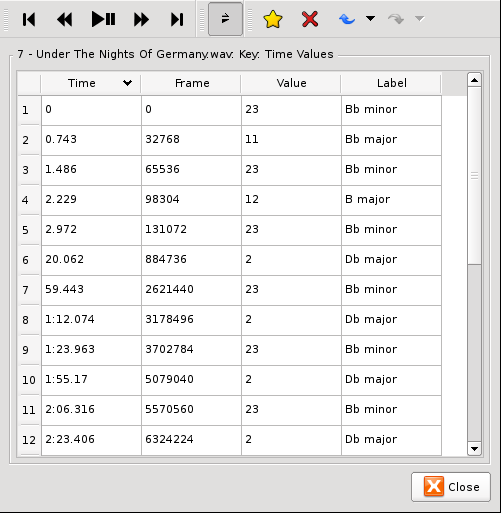
Task: Toggle play/pause playback
Action: (x=103, y=19)
